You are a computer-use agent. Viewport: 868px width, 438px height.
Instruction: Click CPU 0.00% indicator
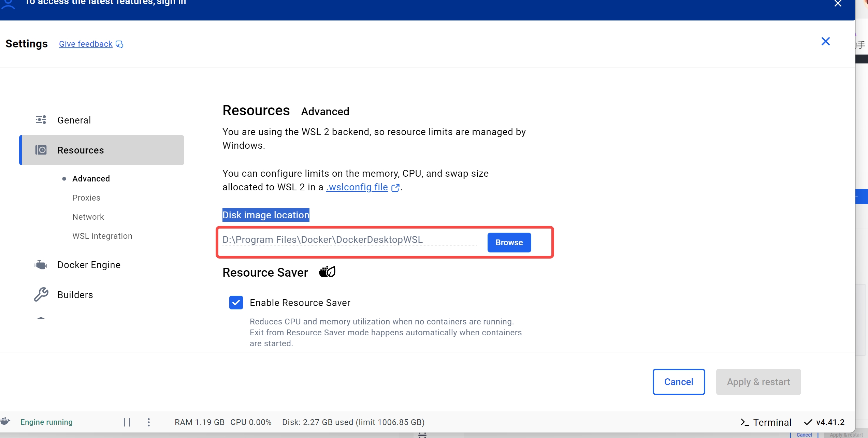[x=251, y=422]
